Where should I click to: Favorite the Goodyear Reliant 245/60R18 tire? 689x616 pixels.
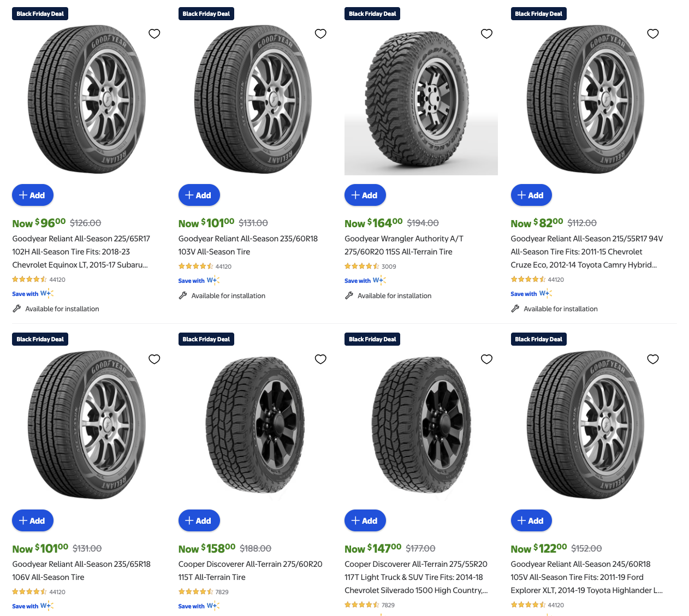(652, 359)
